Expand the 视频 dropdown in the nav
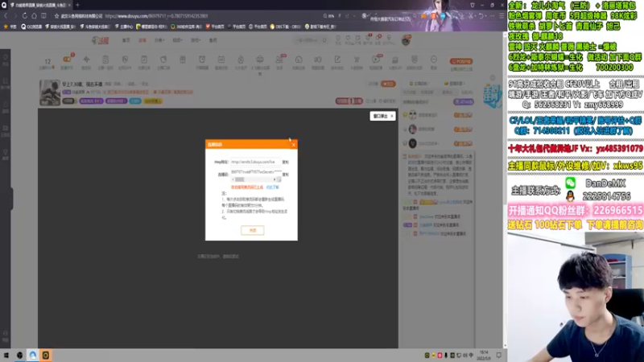This screenshot has width=644, height=362. coord(177,40)
